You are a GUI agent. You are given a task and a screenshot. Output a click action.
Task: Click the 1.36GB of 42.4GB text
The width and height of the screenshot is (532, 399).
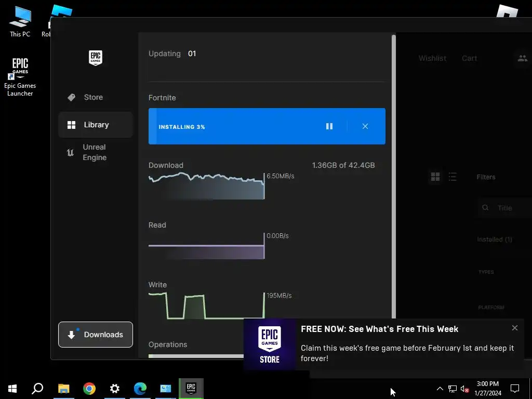(x=343, y=165)
